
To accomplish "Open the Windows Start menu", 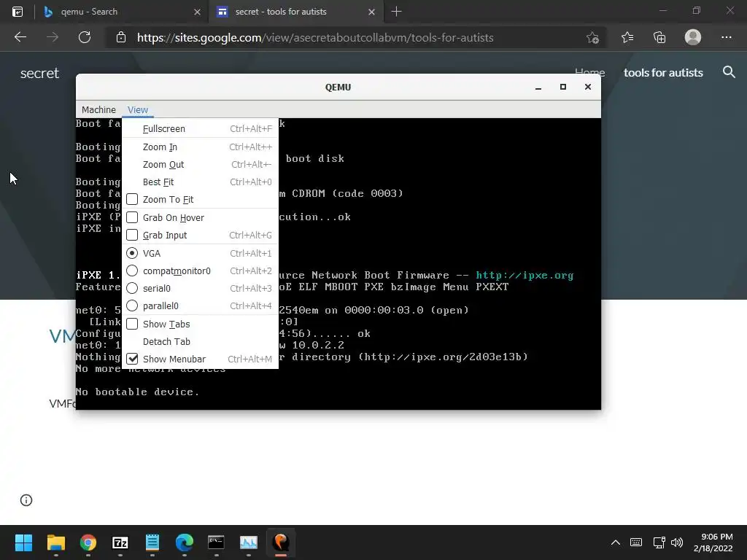I will [23, 542].
